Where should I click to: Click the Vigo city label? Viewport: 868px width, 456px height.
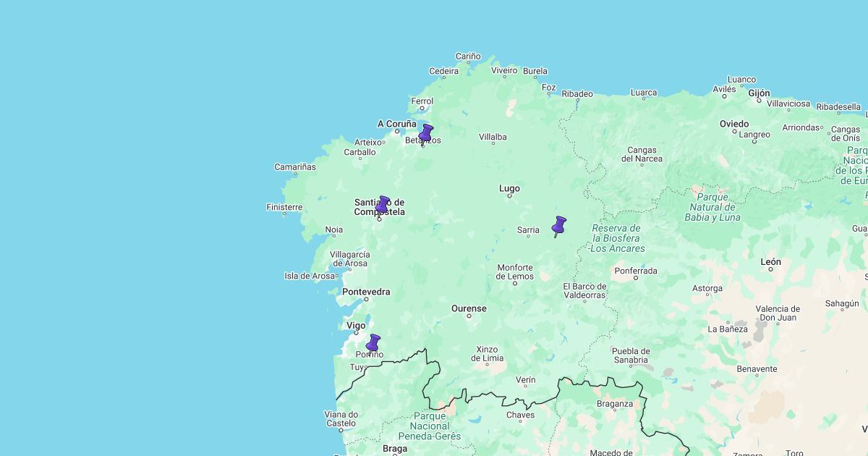pos(356,325)
